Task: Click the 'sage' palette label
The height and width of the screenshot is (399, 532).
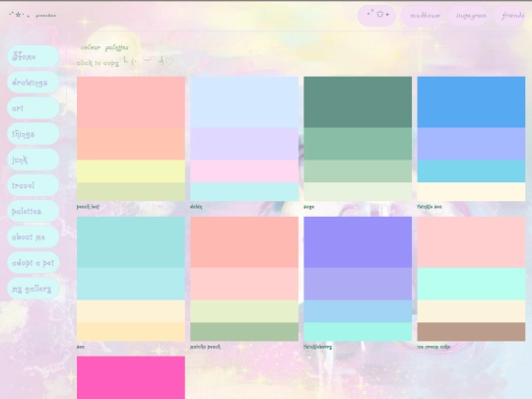Action: pos(308,207)
